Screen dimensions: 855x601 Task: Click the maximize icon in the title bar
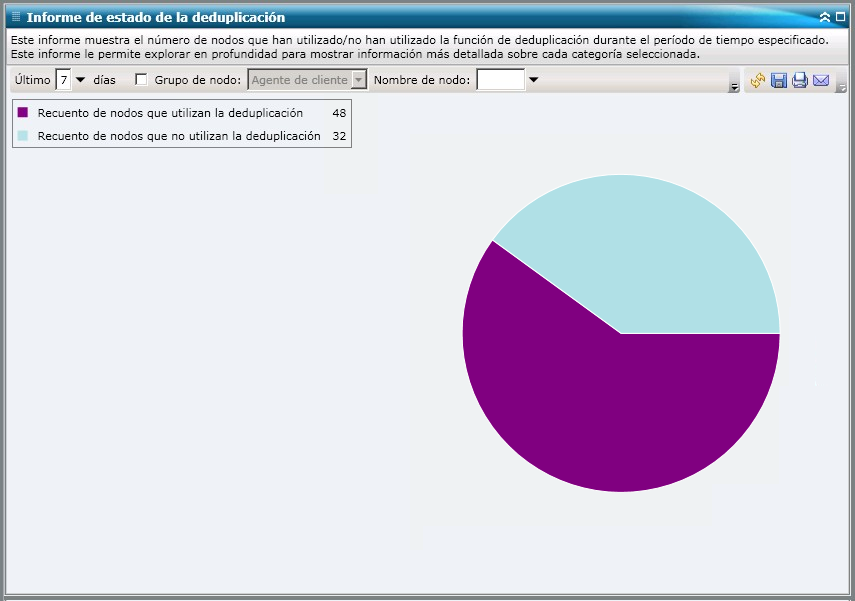tap(842, 17)
